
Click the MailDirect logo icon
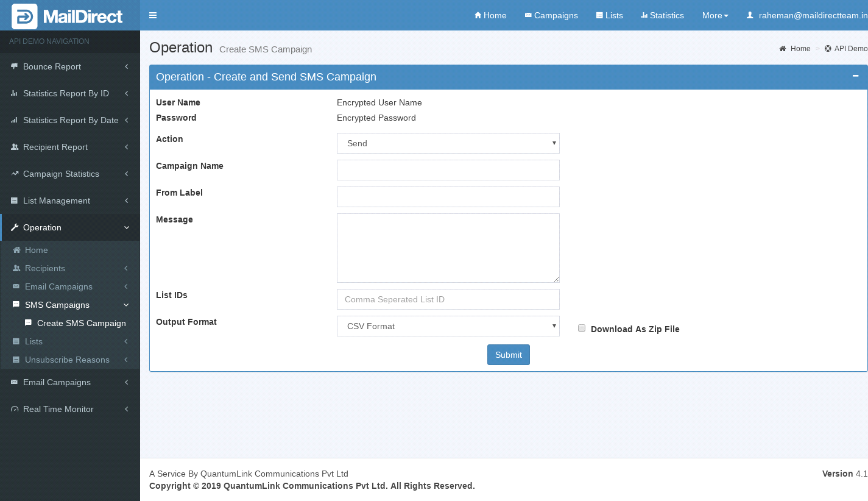coord(24,16)
